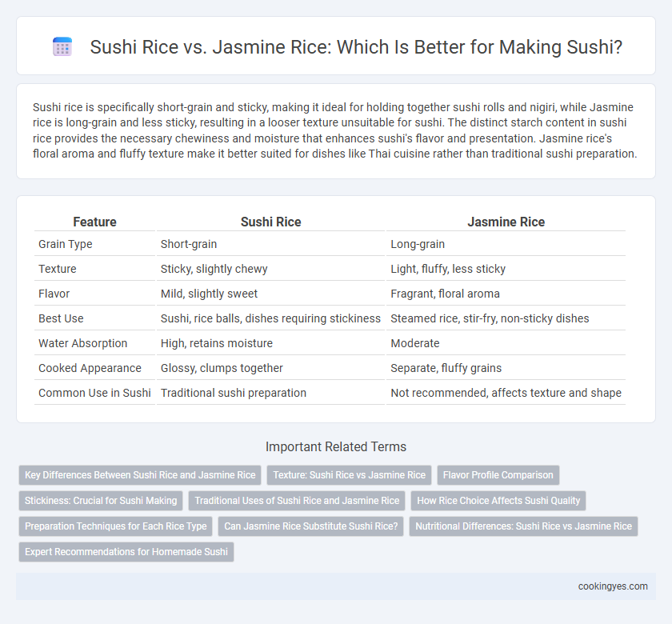
Task: Open Preparation Techniques for Each Rice Type
Action: [116, 526]
